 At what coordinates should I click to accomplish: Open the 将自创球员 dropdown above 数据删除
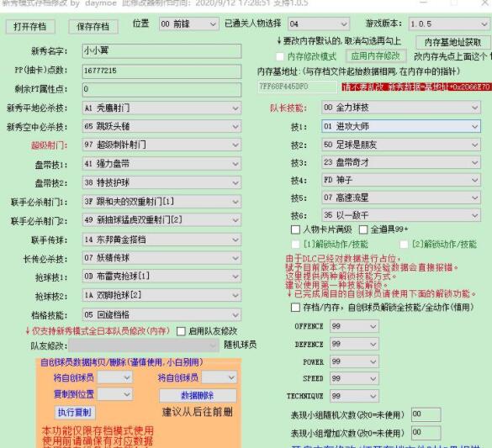tap(219, 377)
